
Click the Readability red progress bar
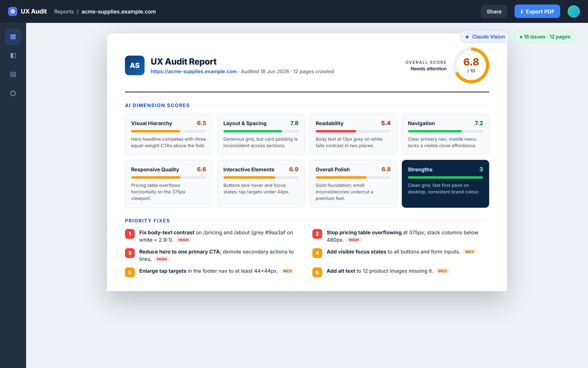[353, 131]
